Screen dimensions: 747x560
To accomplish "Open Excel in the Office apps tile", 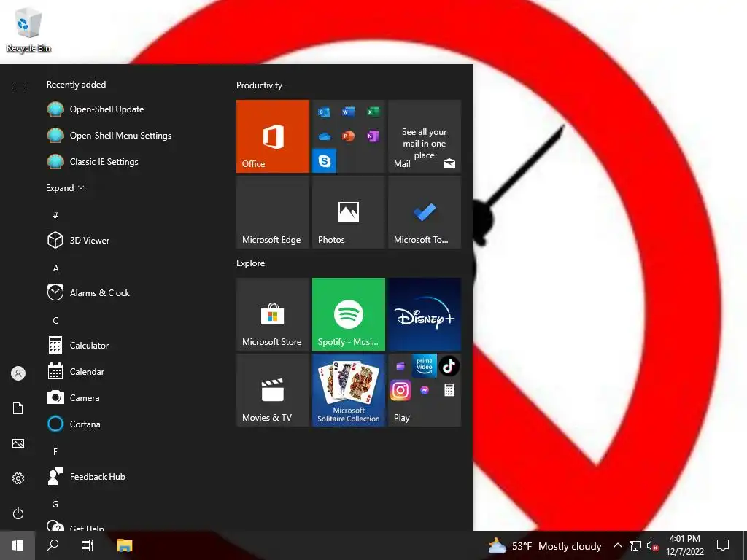I will click(373, 112).
